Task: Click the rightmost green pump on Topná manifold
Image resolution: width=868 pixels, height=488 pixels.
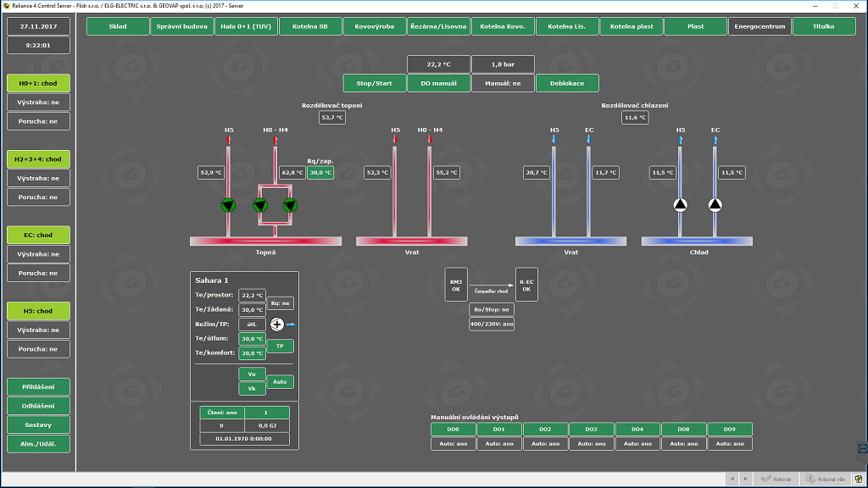Action: (x=291, y=204)
